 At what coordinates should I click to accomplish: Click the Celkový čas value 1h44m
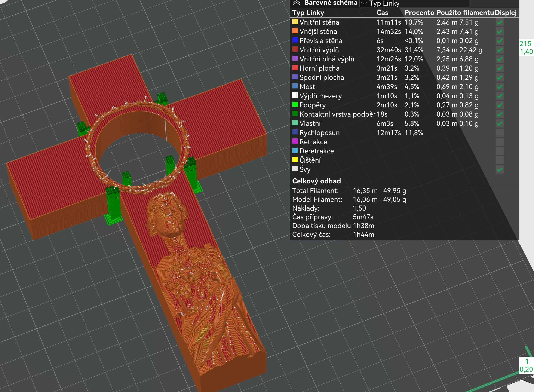click(363, 235)
